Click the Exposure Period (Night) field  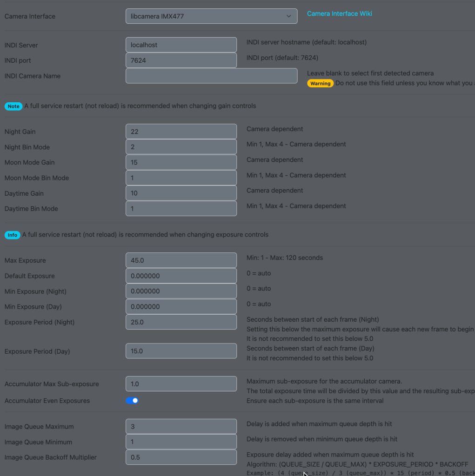(x=181, y=322)
